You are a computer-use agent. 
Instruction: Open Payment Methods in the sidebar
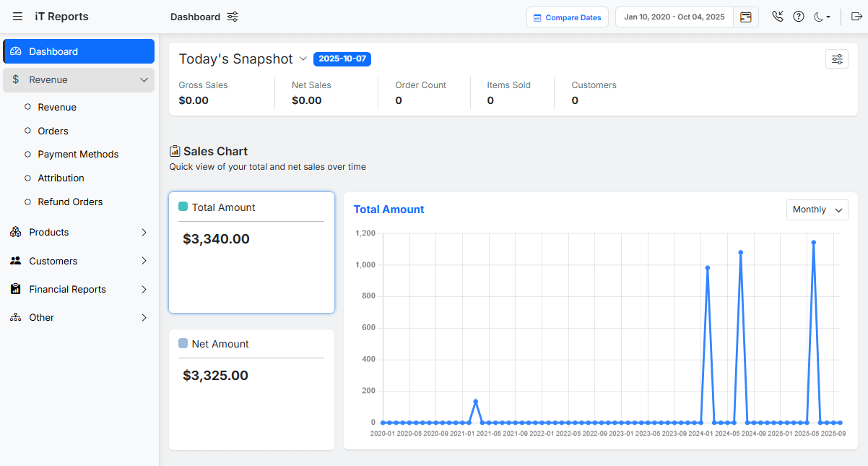pos(78,154)
